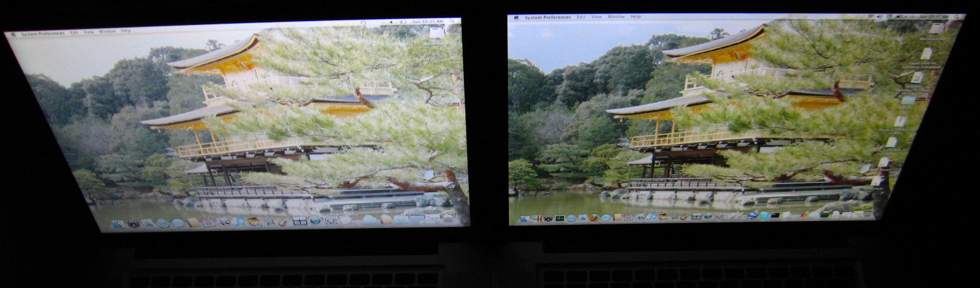980x288 pixels.
Task: Open Spotlight search on right laptop
Action: (956, 17)
